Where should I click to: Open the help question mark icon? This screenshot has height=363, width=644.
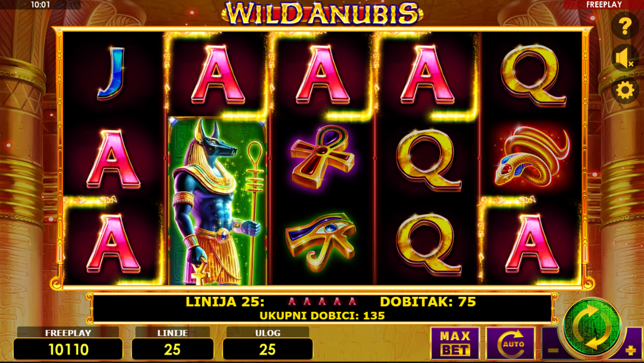coord(625,26)
